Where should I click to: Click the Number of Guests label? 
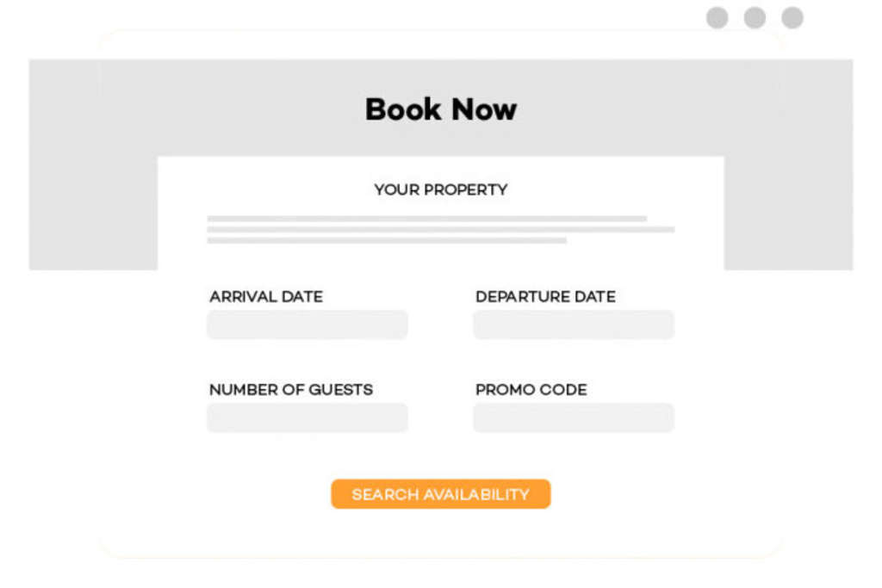[x=291, y=390]
